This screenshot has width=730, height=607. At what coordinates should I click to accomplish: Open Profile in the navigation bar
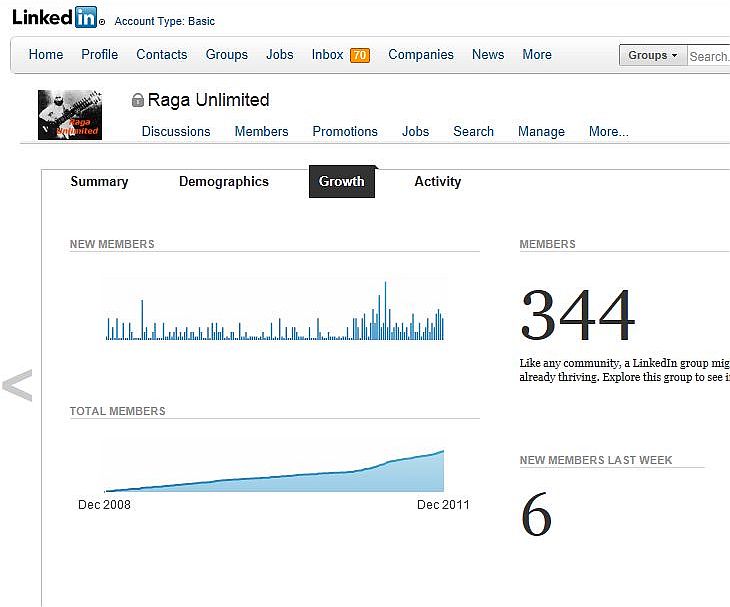click(x=100, y=54)
